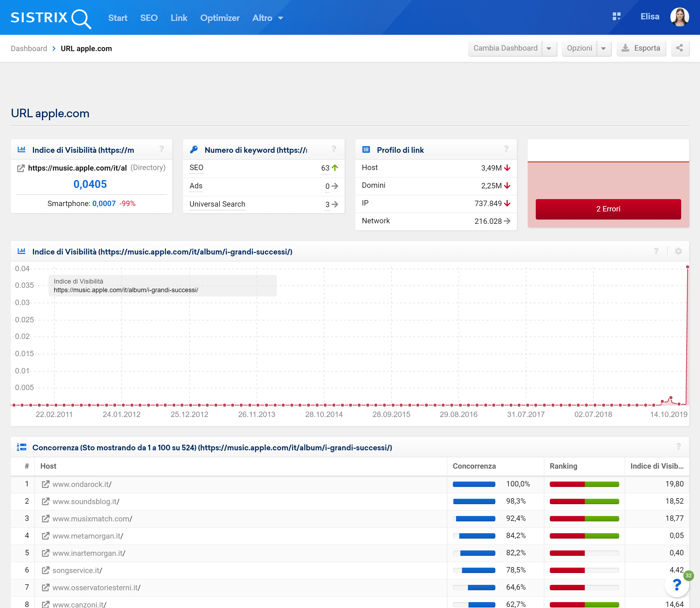The height and width of the screenshot is (608, 700).
Task: Click the chart legend music.apple.com URL
Action: (126, 290)
